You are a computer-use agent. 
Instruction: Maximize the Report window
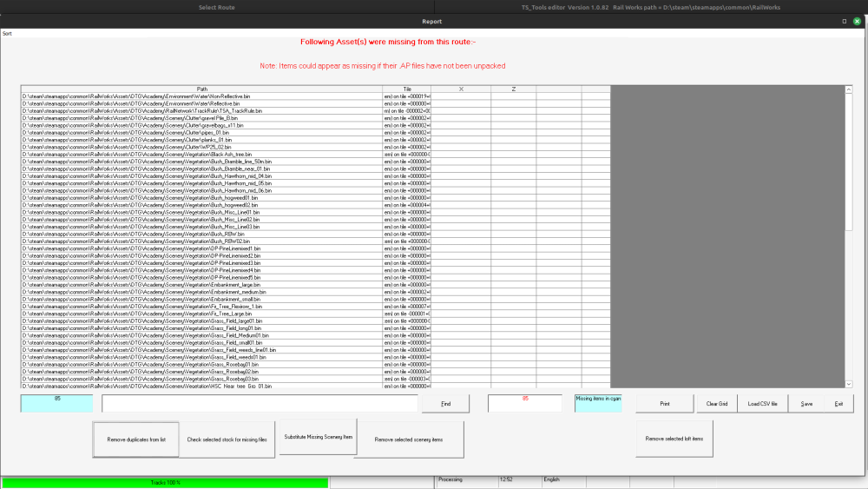[845, 21]
